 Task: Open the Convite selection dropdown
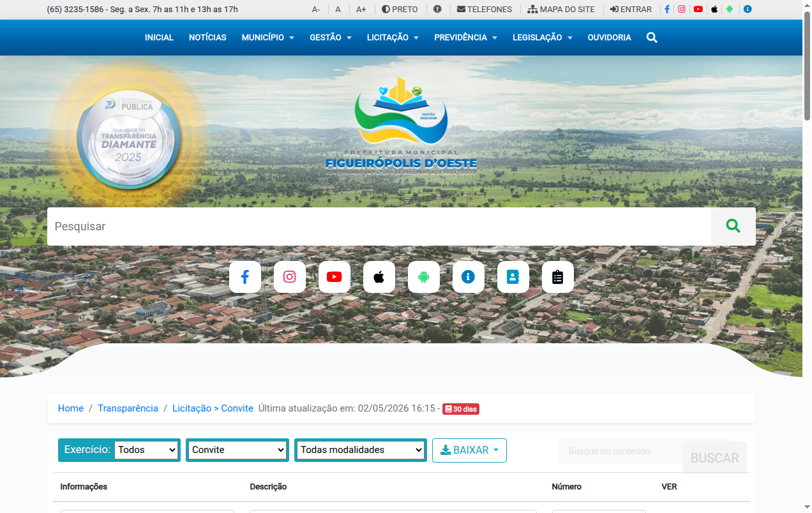pyautogui.click(x=237, y=450)
